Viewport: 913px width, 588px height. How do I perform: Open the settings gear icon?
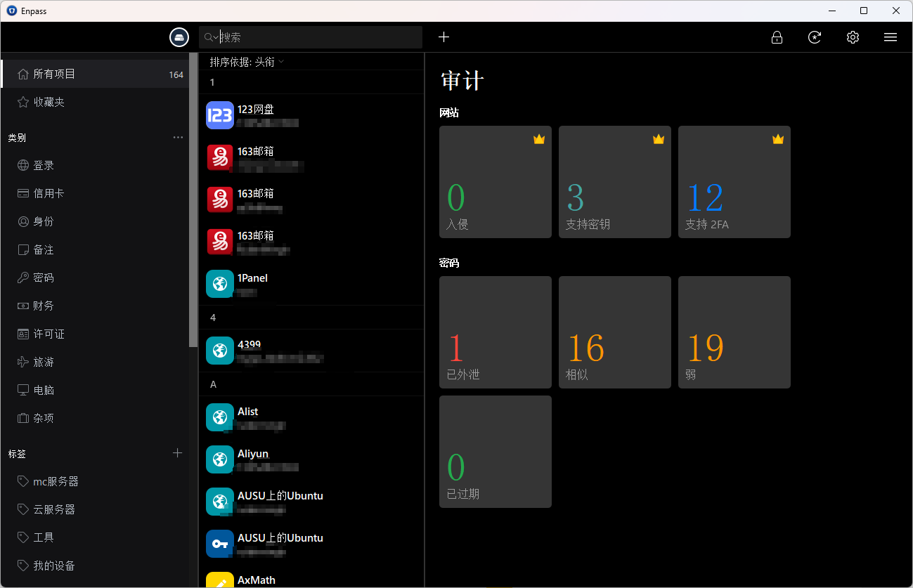(x=853, y=37)
